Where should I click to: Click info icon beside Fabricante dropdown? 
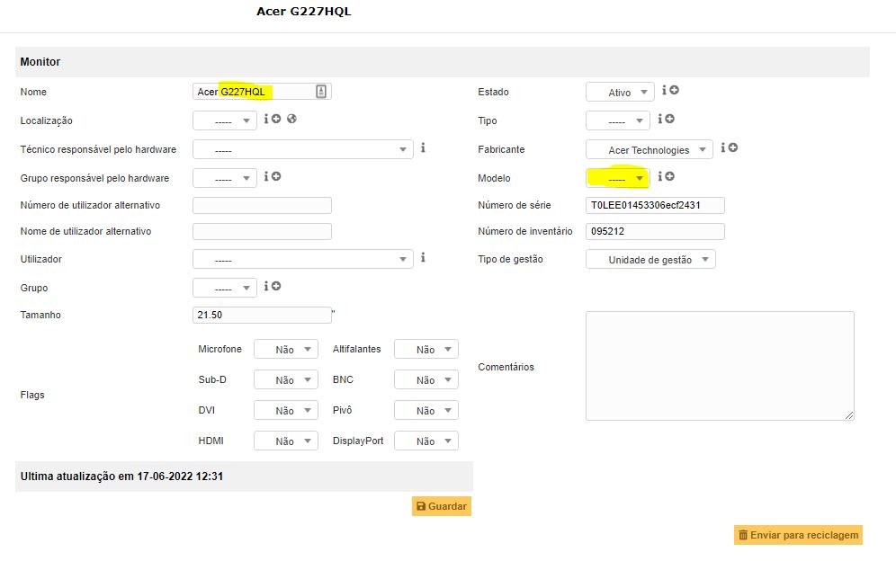(x=723, y=147)
